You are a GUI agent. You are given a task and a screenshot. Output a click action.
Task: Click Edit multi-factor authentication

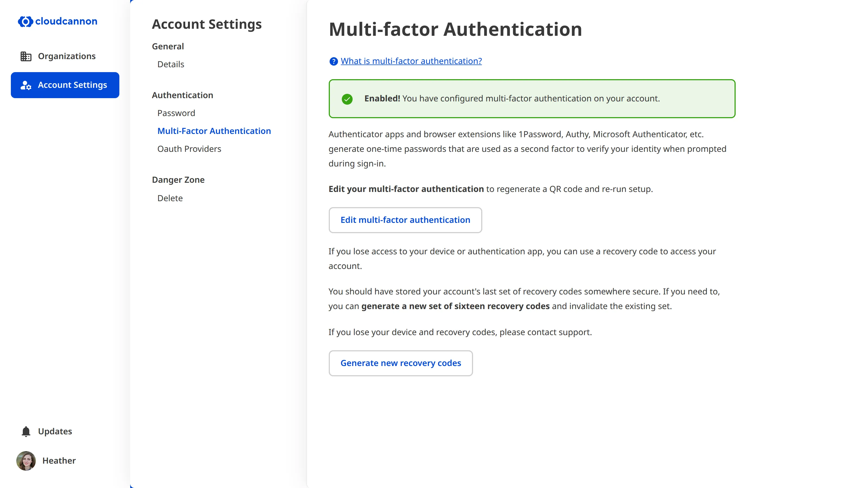tap(405, 220)
